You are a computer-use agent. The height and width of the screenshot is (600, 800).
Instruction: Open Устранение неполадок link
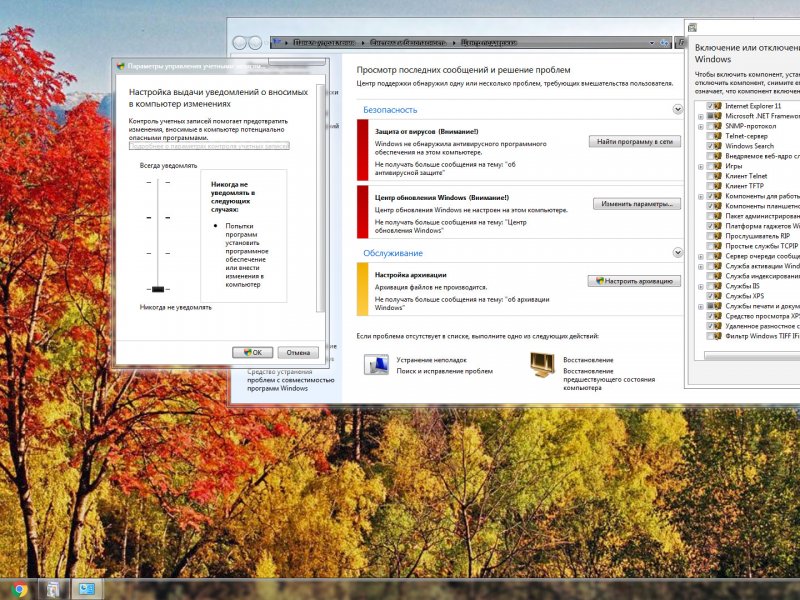tap(432, 360)
